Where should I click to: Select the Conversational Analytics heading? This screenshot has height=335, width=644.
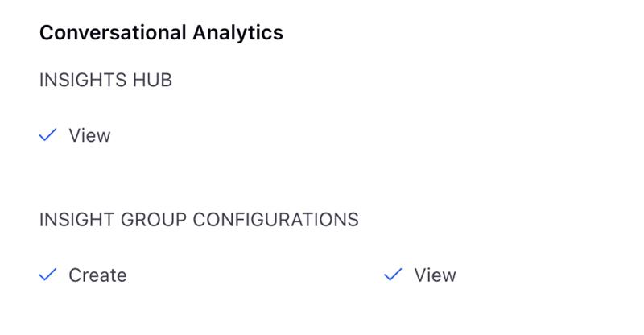click(x=162, y=32)
